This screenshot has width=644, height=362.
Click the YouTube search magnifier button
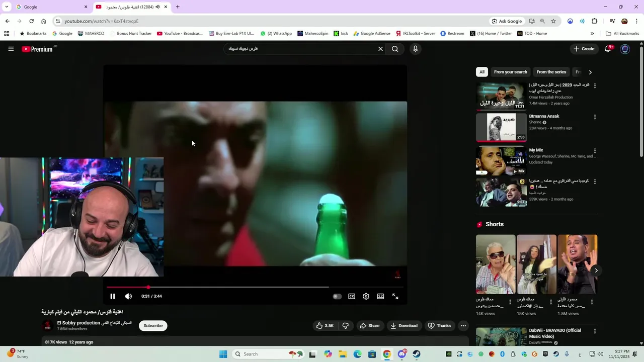pos(395,49)
